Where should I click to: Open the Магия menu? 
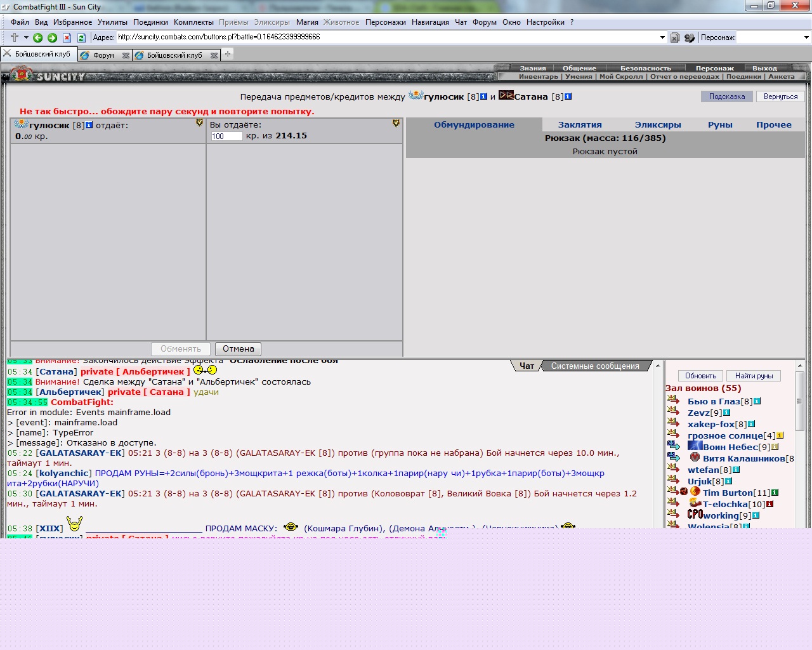click(x=307, y=22)
